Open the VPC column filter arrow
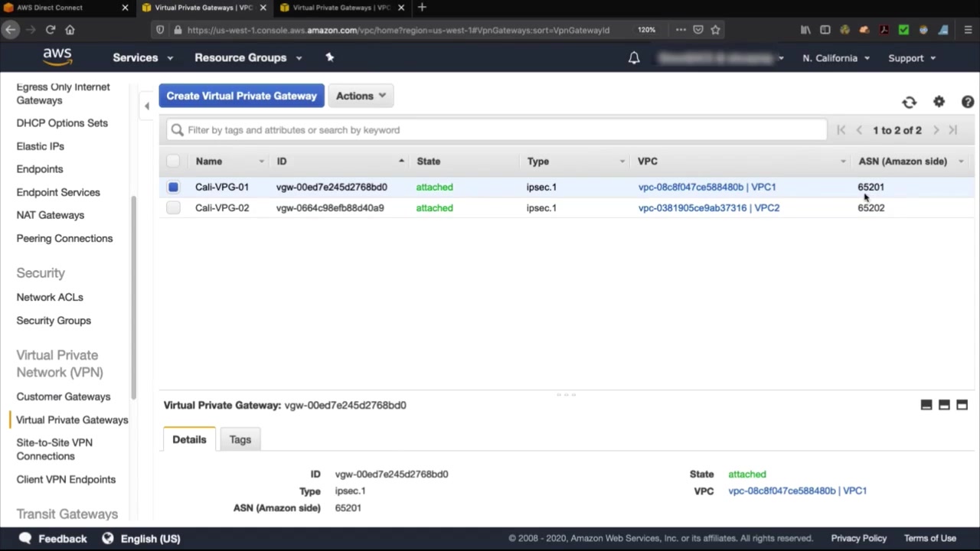Image resolution: width=980 pixels, height=551 pixels. coord(843,161)
